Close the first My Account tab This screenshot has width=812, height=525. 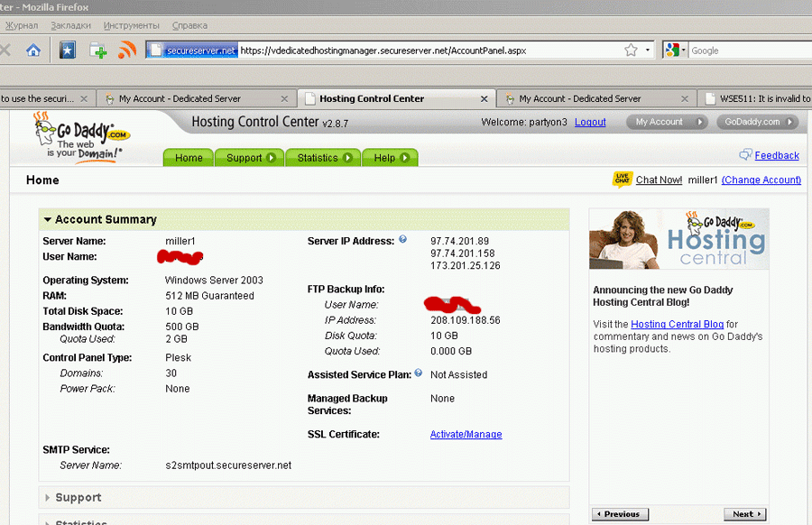tap(284, 98)
